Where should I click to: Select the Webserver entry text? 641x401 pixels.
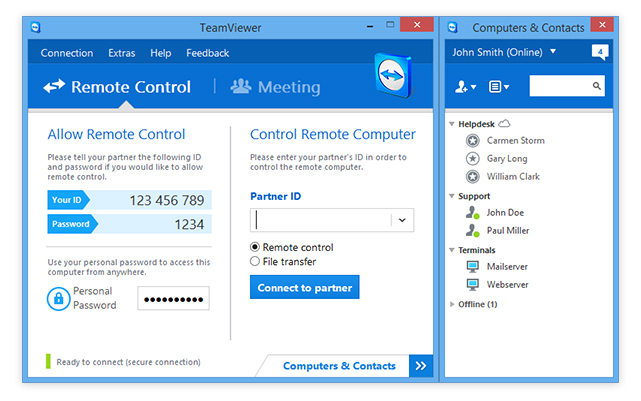(507, 285)
